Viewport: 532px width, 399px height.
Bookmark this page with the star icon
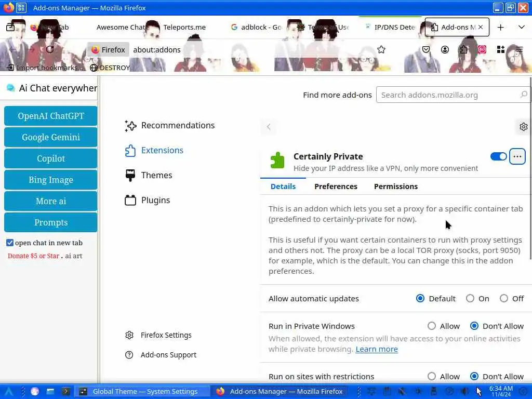coord(381,49)
